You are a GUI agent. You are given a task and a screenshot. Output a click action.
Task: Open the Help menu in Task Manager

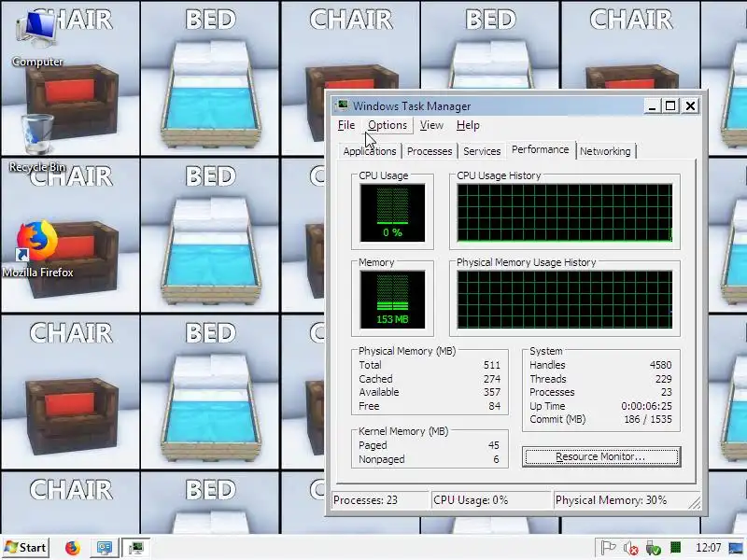point(468,125)
